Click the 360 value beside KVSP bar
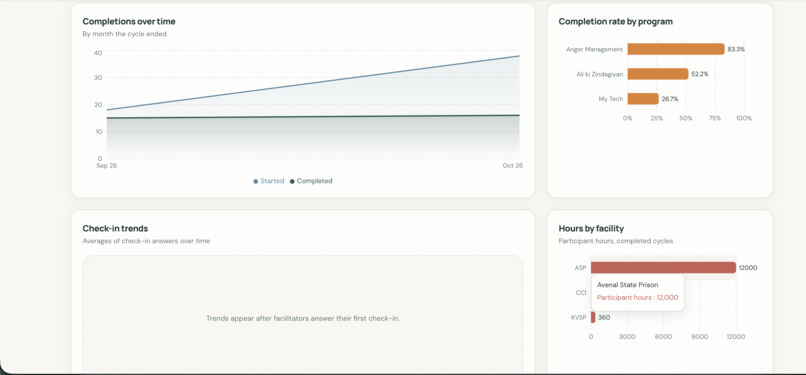 (604, 317)
